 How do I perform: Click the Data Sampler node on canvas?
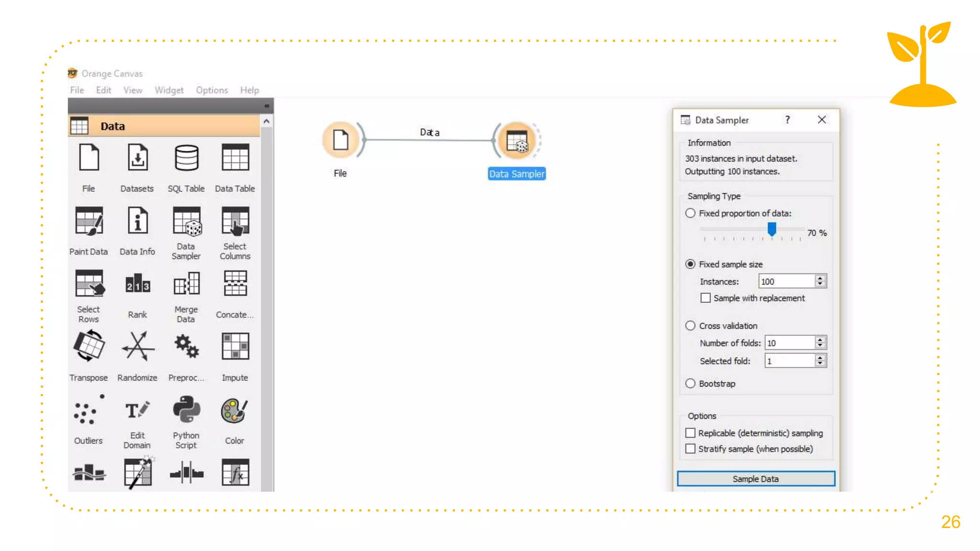[x=517, y=141]
